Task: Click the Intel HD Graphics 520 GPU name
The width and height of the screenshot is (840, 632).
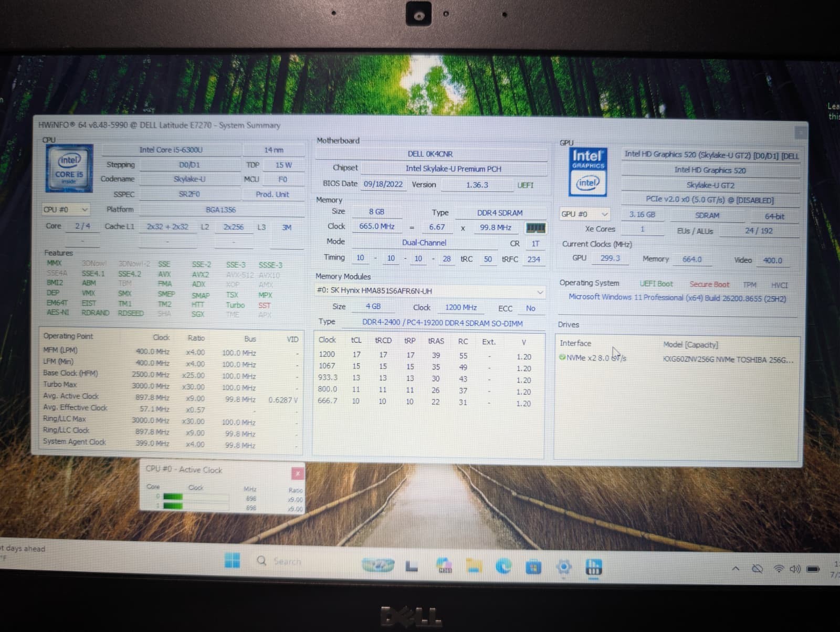Action: [x=710, y=170]
